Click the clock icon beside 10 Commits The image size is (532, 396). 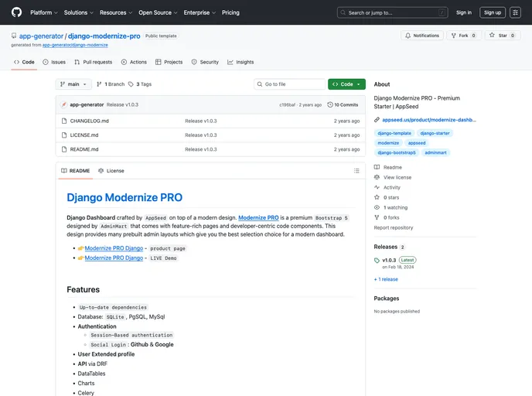(329, 104)
